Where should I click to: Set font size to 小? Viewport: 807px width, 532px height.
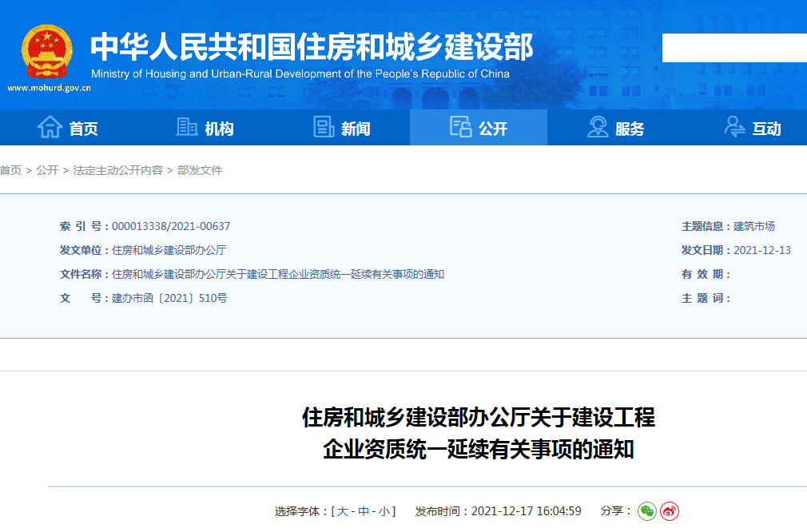point(384,511)
